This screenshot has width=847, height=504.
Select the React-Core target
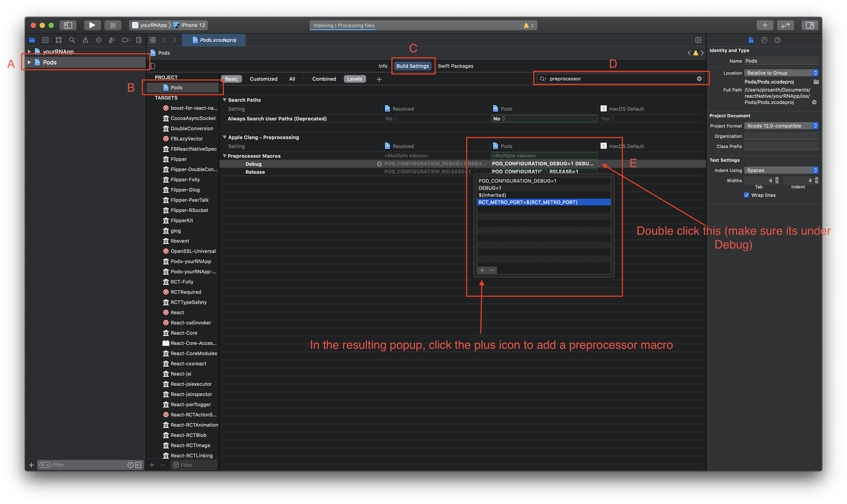coord(184,333)
